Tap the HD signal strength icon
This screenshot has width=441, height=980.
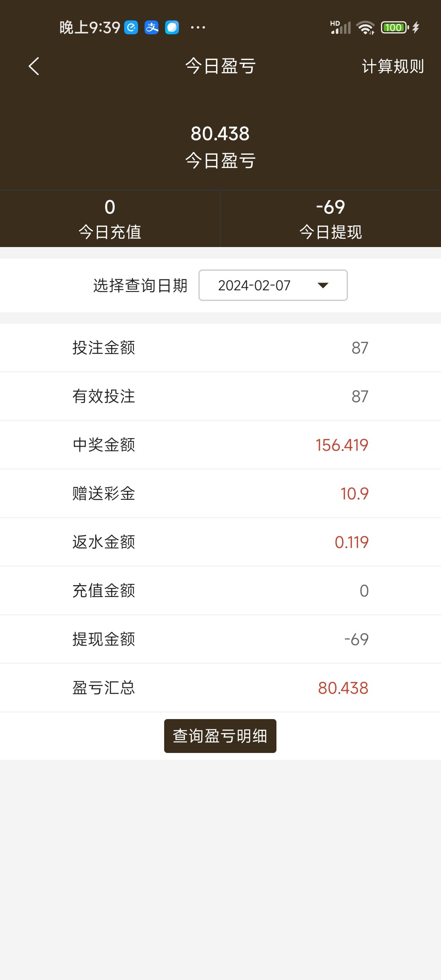[x=340, y=27]
